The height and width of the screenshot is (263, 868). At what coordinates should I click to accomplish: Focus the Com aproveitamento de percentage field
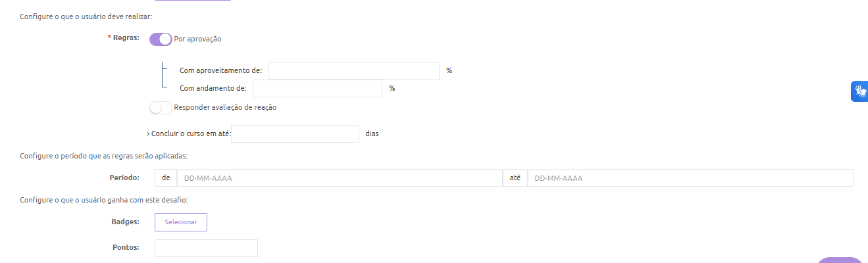tap(353, 71)
